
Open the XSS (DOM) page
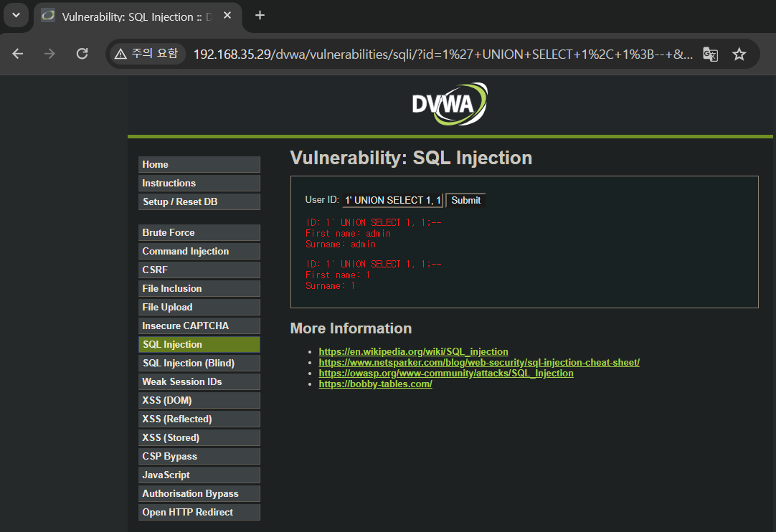tap(199, 400)
